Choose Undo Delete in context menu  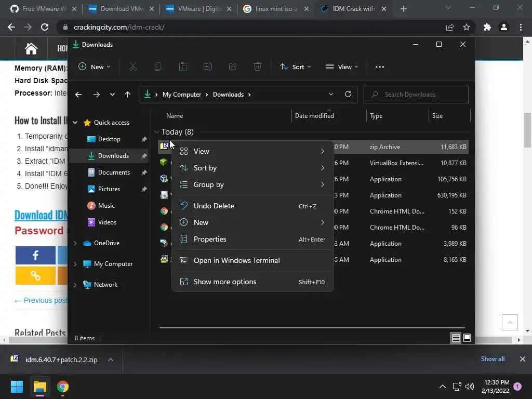253,206
